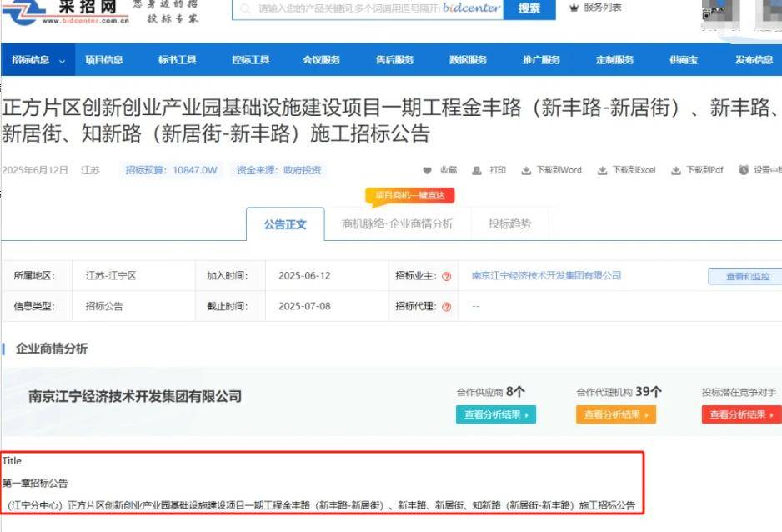Click 查看分析结果 under 合作代理机构

pyautogui.click(x=616, y=414)
